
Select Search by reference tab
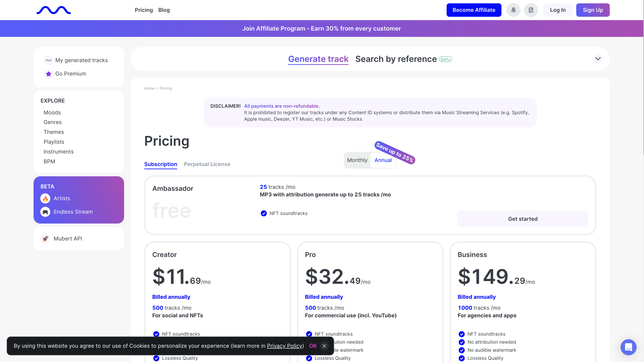[396, 59]
